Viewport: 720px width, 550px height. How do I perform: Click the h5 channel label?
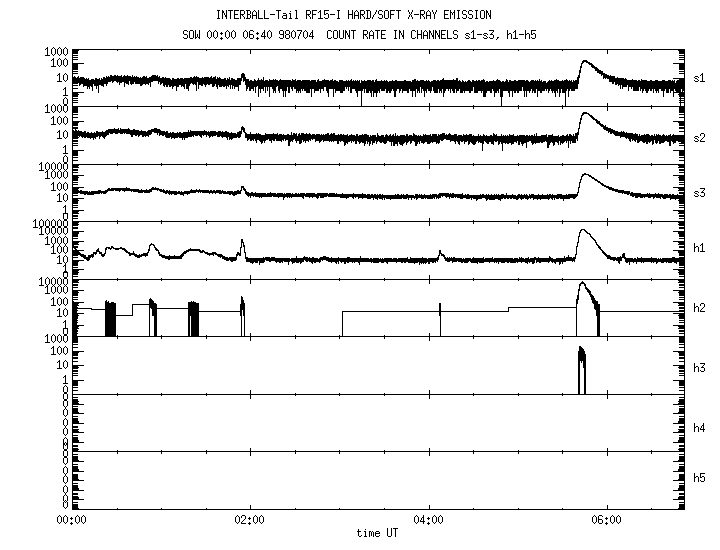click(698, 480)
